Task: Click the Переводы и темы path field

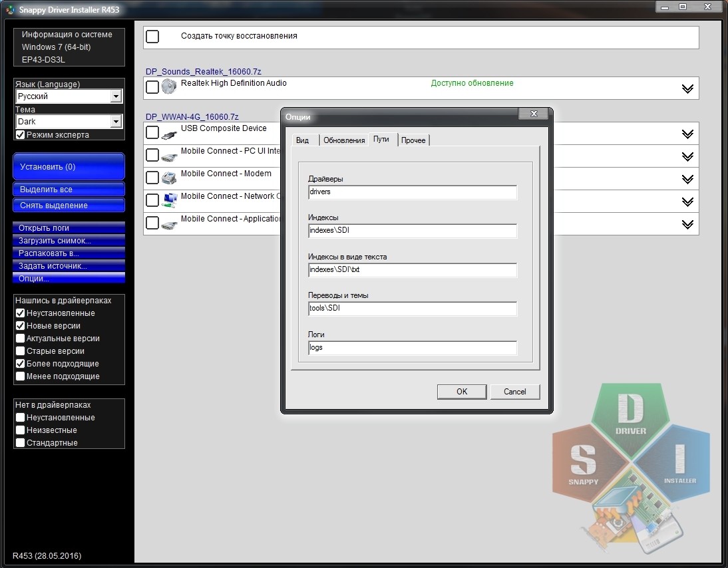Action: (413, 309)
